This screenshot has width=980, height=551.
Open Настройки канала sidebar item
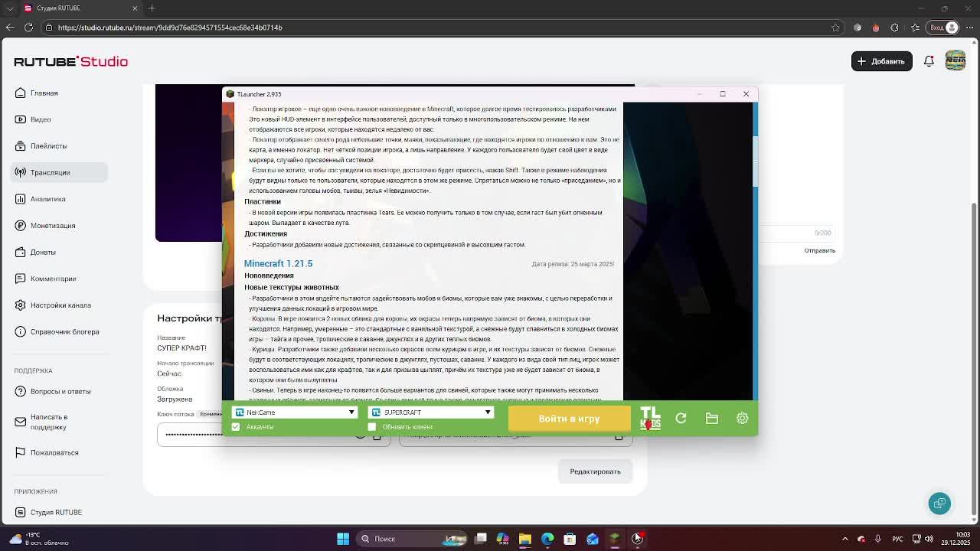(x=60, y=305)
